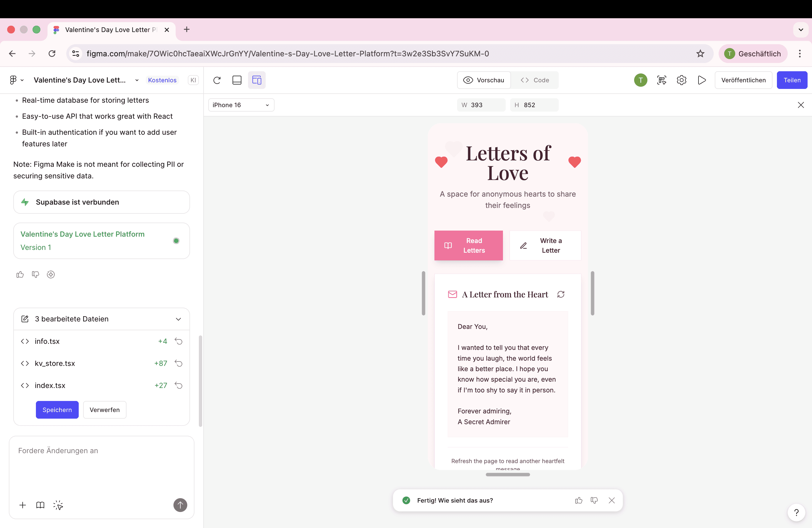Collapse the 3 bearbeitete Dateien list
812x528 pixels.
click(178, 319)
